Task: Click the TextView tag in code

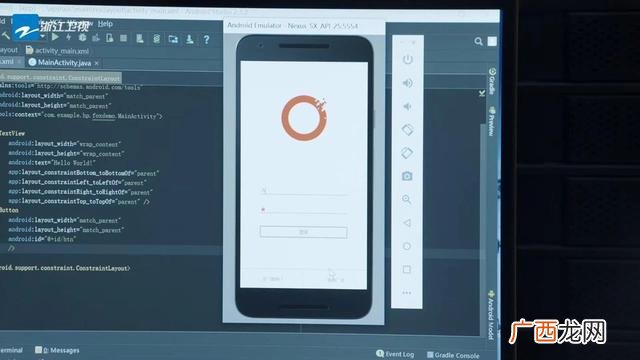Action: pyautogui.click(x=12, y=133)
